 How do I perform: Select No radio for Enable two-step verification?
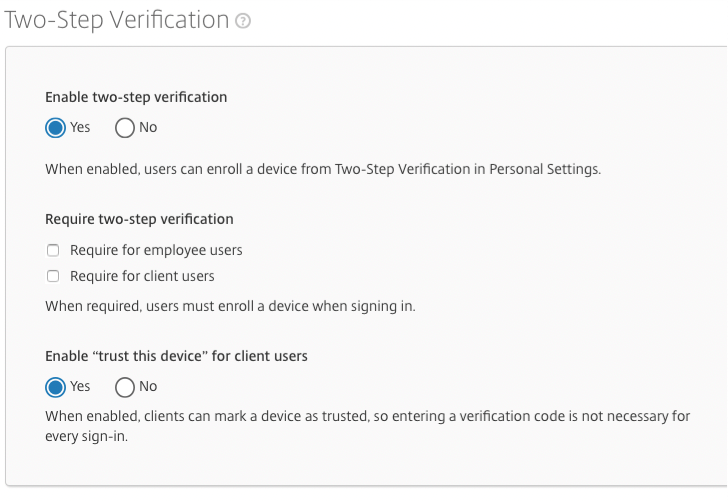[124, 128]
